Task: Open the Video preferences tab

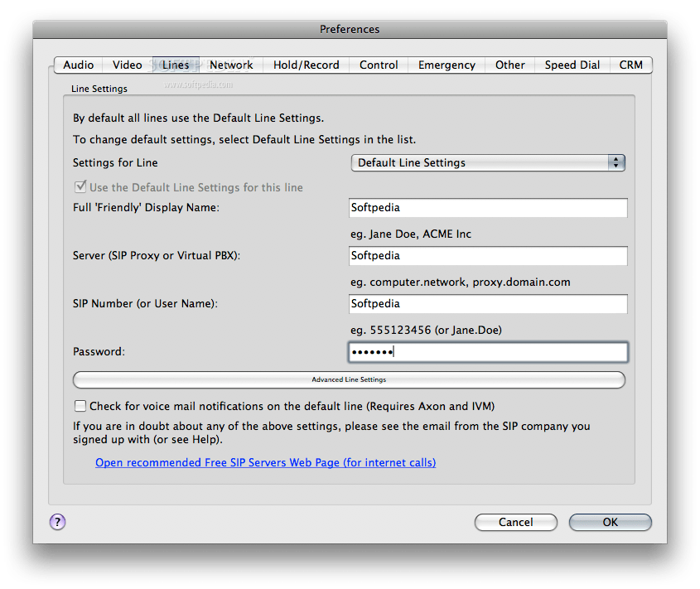Action: coord(127,65)
